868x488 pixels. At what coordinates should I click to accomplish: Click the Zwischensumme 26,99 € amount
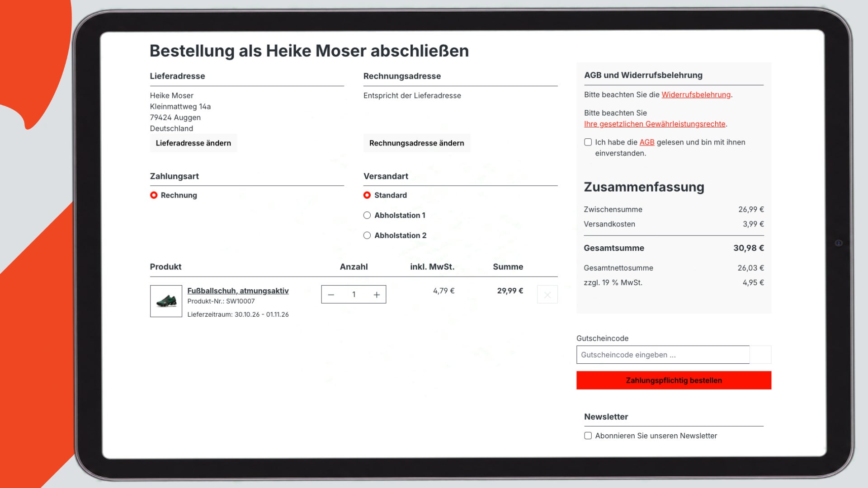pyautogui.click(x=751, y=209)
